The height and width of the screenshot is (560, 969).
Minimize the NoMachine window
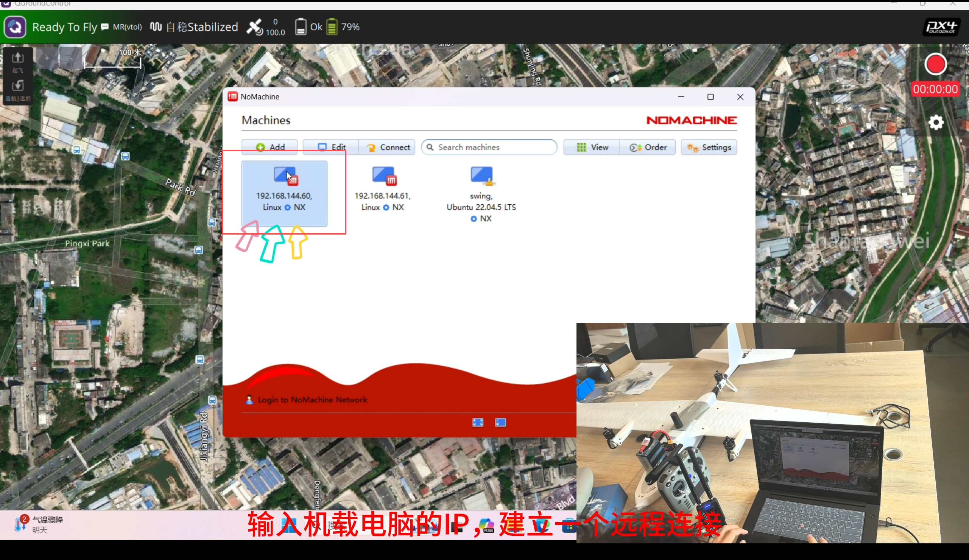(681, 97)
